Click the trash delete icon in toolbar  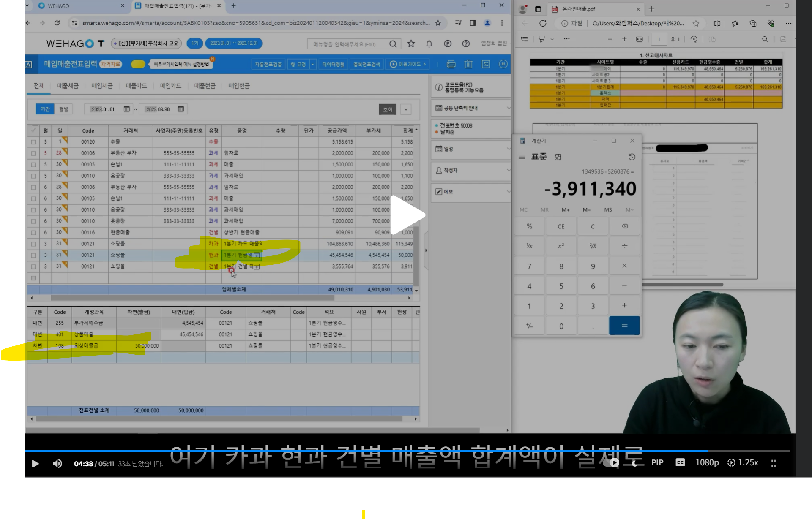[x=468, y=64]
